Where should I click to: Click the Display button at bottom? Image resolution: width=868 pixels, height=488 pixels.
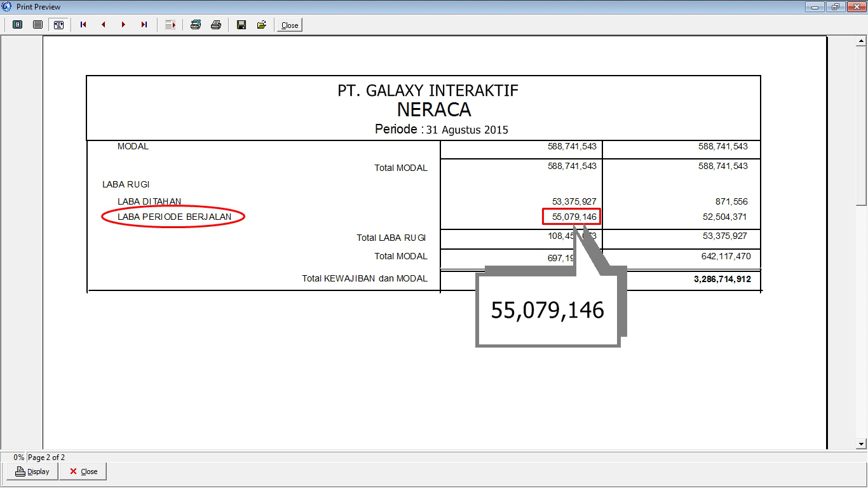tap(32, 471)
